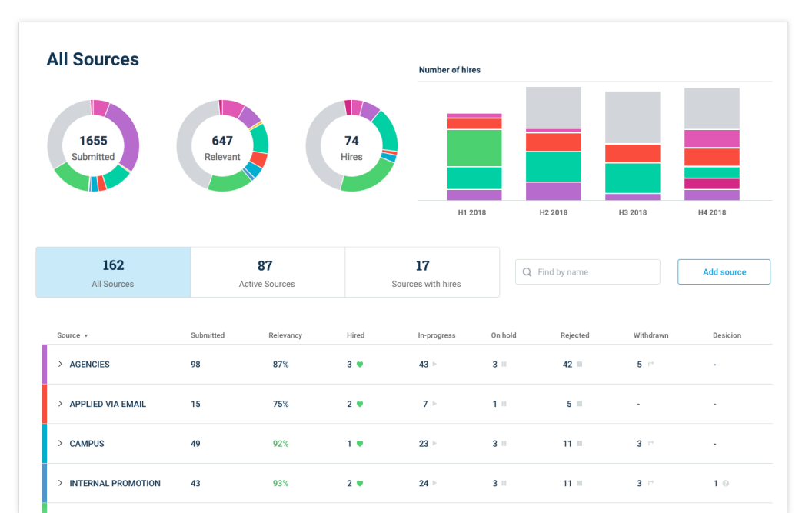Click the green heart in Internal Promotion row

pos(360,484)
